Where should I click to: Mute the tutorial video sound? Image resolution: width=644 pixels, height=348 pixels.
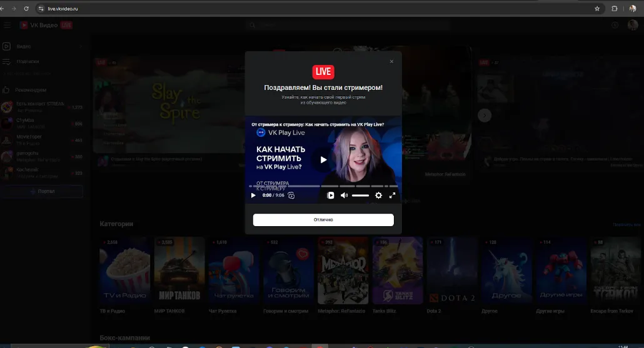[x=344, y=196]
